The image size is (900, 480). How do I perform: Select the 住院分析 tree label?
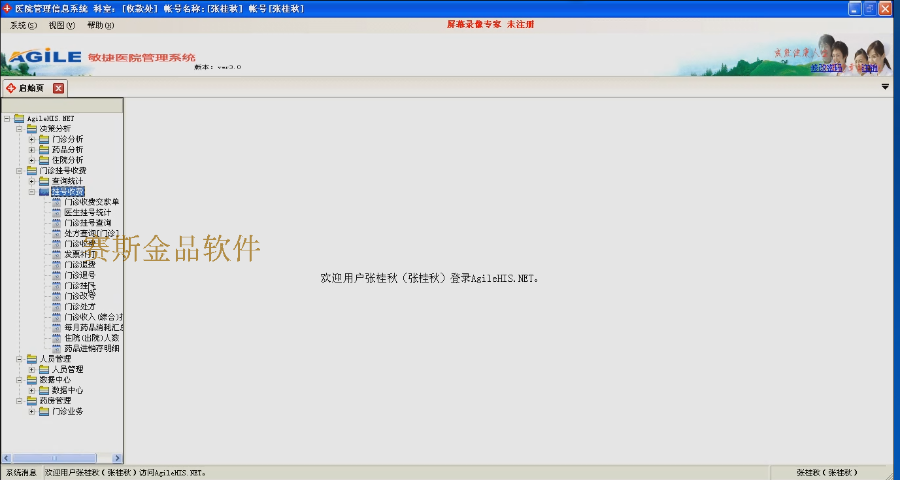pyautogui.click(x=68, y=160)
